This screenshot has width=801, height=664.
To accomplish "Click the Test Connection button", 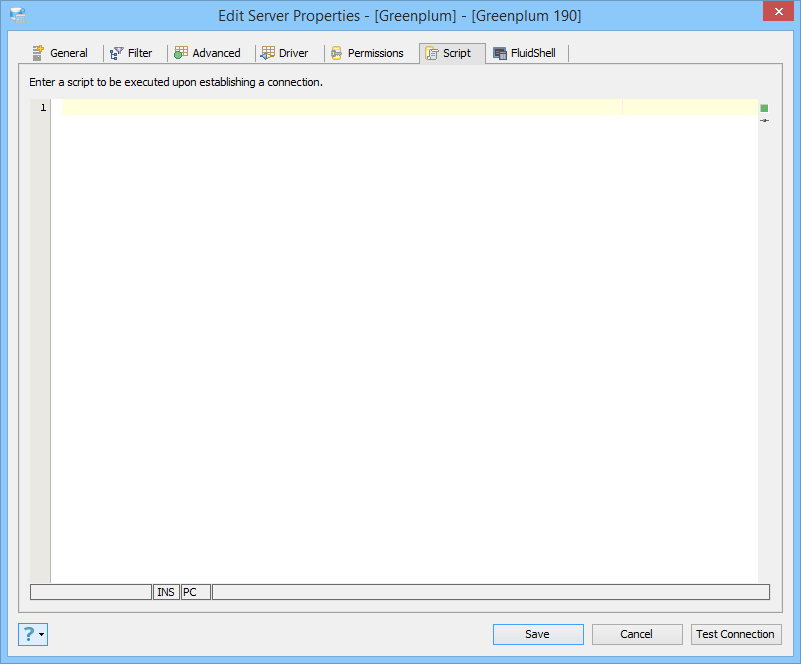I will 736,634.
